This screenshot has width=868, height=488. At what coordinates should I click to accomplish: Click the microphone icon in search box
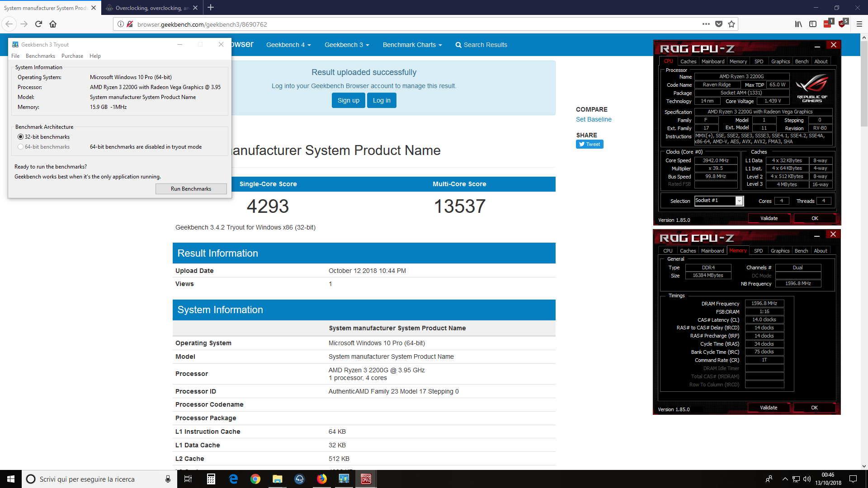pos(168,479)
